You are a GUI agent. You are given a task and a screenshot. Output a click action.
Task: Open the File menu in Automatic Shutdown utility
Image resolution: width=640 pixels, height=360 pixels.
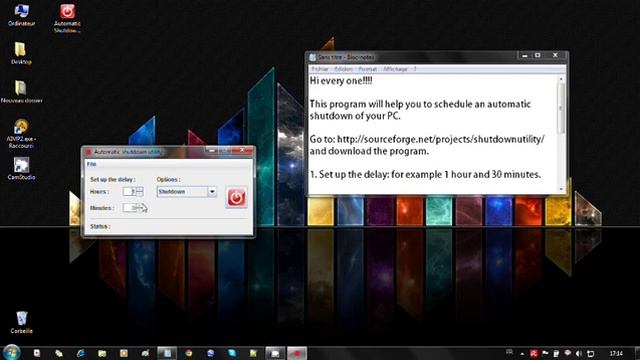click(91, 164)
